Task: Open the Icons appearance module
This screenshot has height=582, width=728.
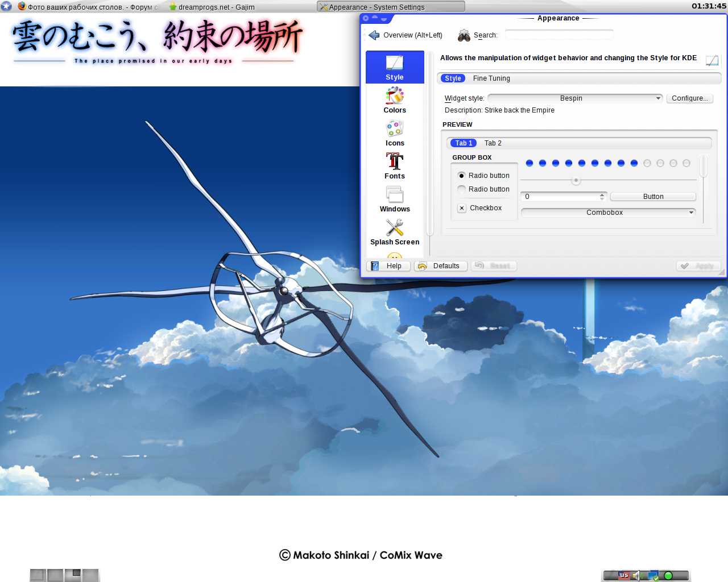Action: (395, 133)
